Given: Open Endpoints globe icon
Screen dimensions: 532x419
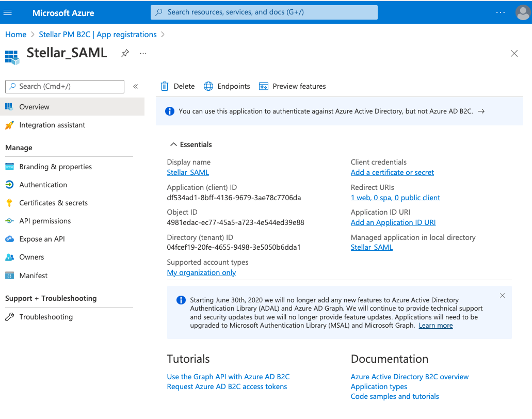Looking at the screenshot, I should [208, 86].
